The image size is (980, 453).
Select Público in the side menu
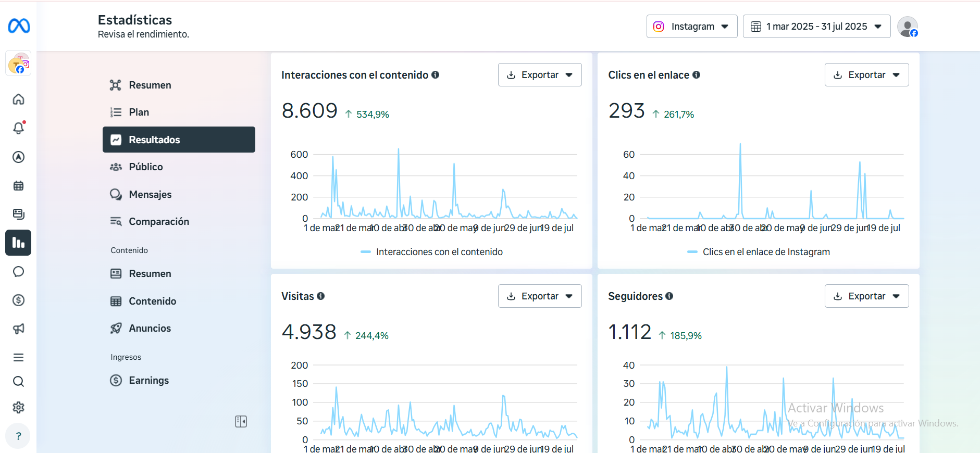click(146, 167)
